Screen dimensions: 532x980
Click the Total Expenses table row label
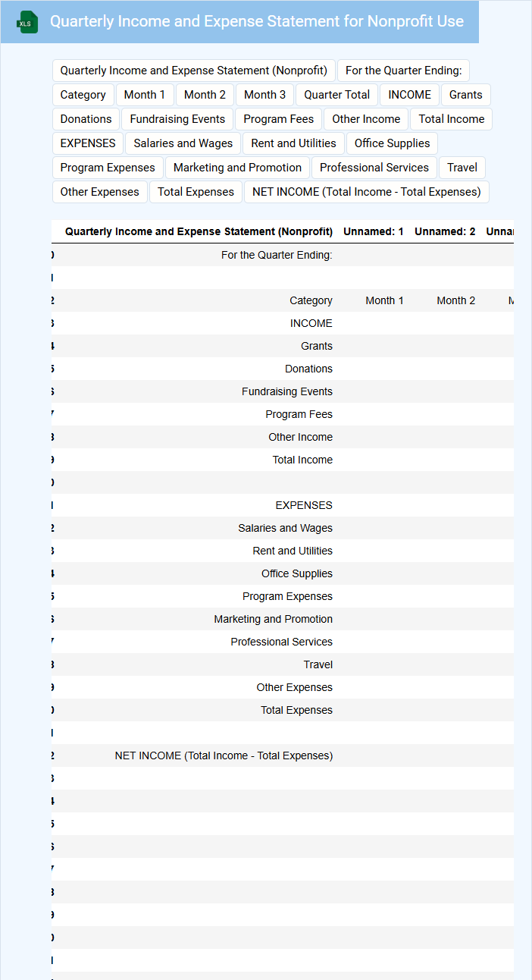(296, 710)
